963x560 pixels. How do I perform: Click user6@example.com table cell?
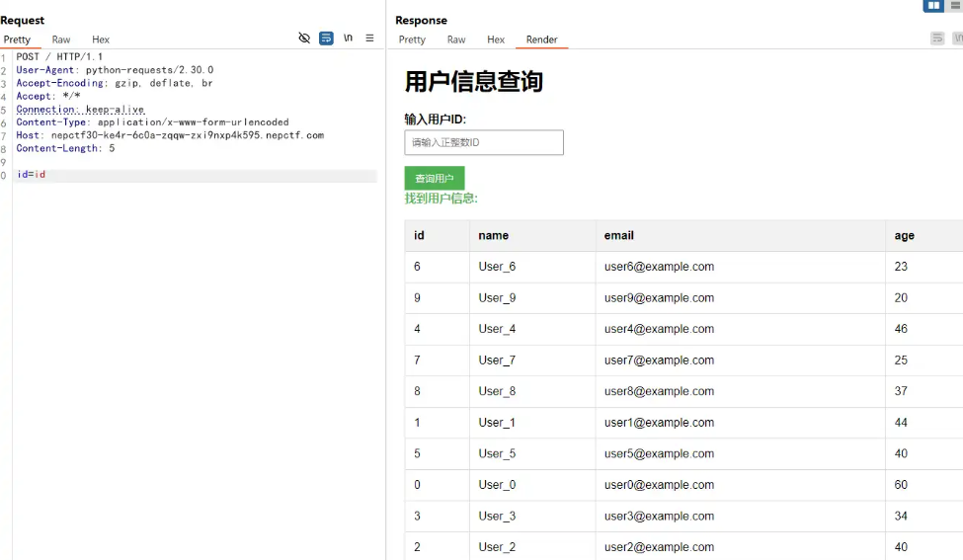click(x=659, y=267)
